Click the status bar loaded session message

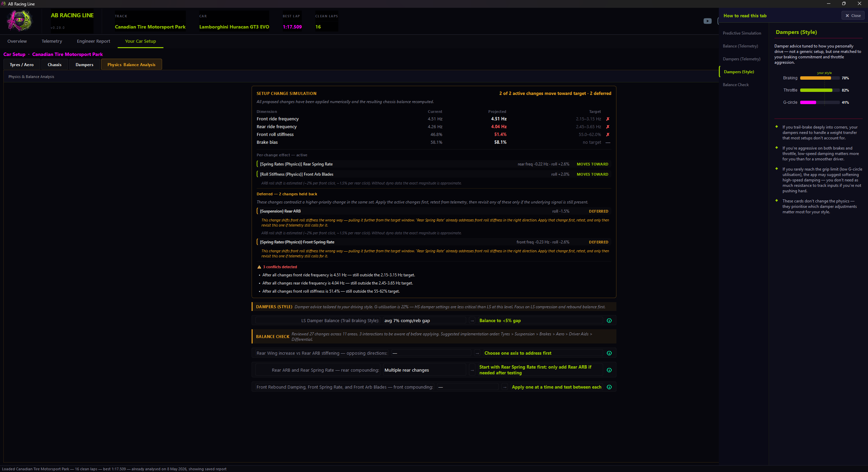point(114,469)
